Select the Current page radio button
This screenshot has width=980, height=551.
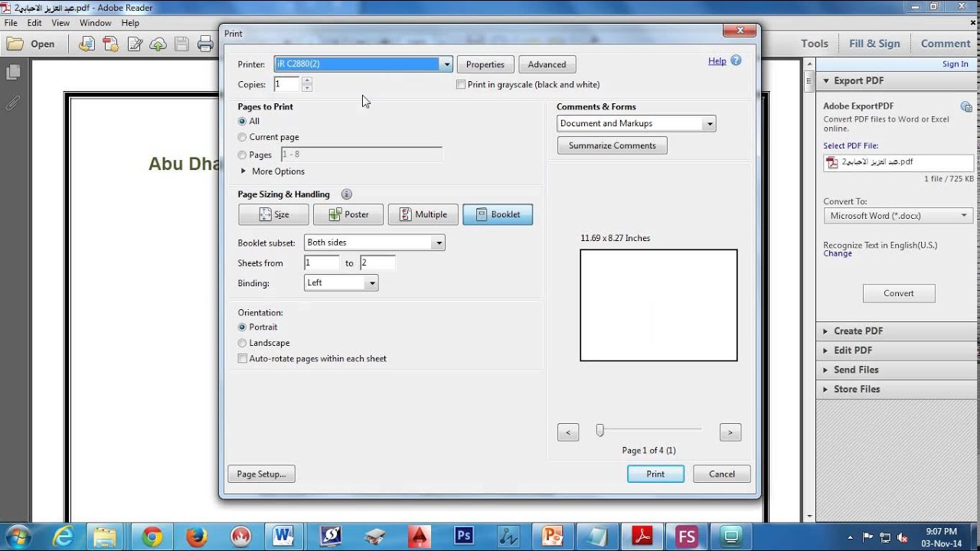tap(242, 137)
